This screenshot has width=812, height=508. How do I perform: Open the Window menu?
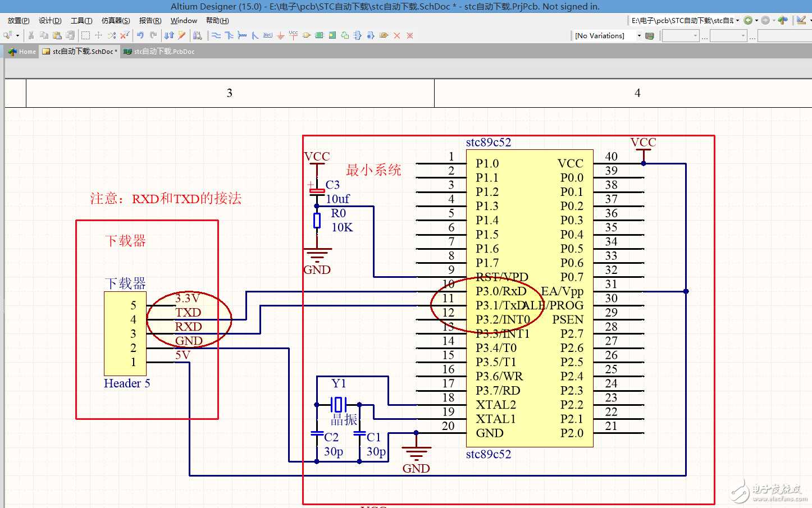[184, 20]
